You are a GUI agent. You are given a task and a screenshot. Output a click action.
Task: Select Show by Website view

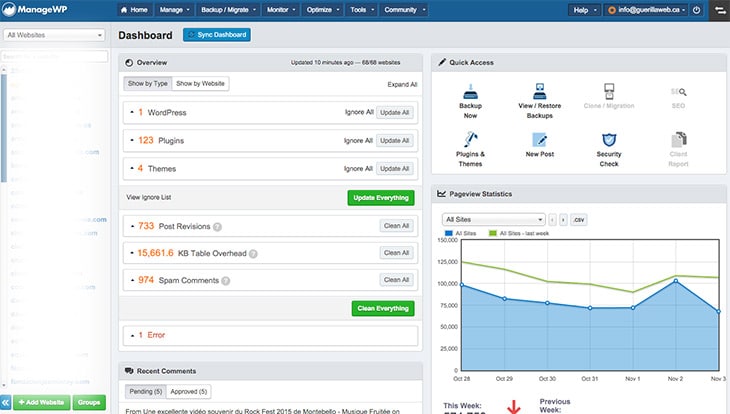[x=200, y=83]
